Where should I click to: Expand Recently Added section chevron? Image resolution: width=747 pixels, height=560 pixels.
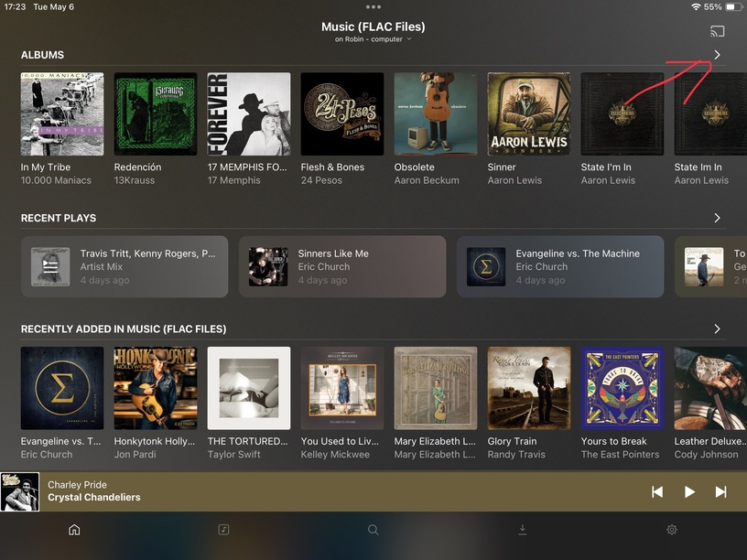717,328
